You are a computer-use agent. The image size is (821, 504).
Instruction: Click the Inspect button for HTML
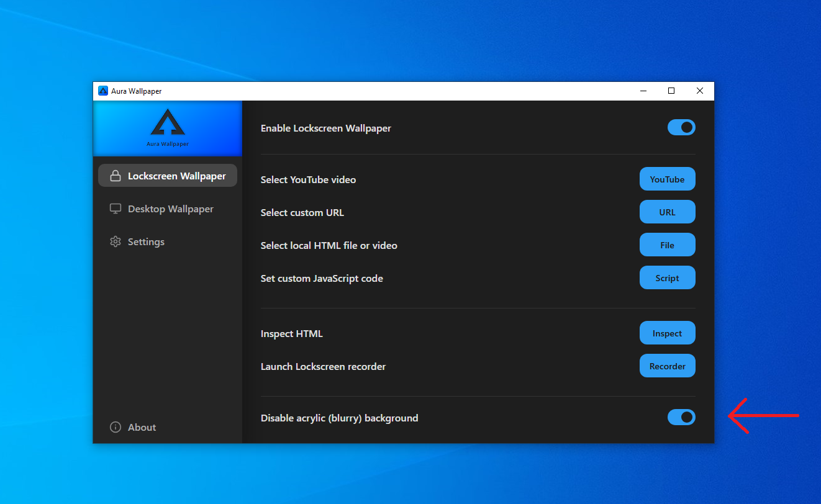tap(667, 333)
